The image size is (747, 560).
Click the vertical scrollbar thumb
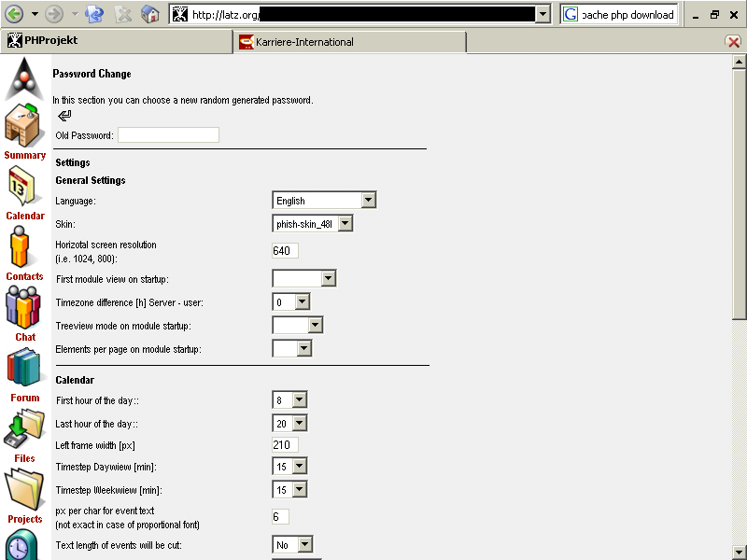[x=739, y=194]
